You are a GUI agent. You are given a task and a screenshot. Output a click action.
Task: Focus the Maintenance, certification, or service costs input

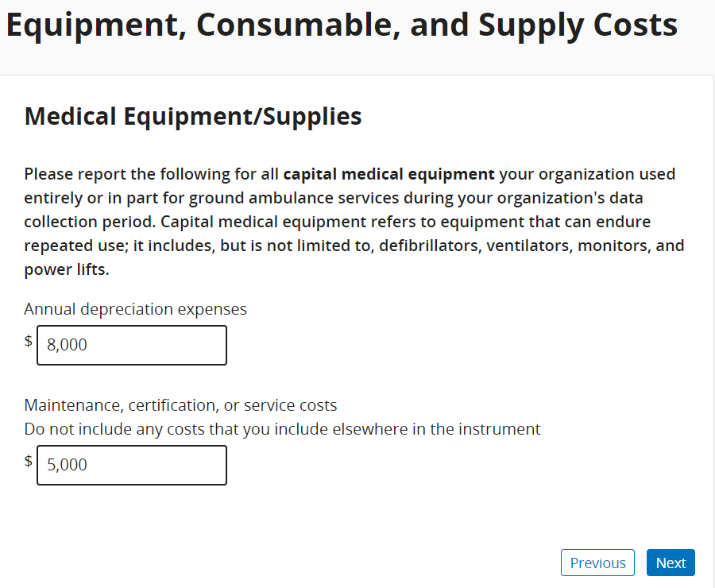pyautogui.click(x=132, y=465)
